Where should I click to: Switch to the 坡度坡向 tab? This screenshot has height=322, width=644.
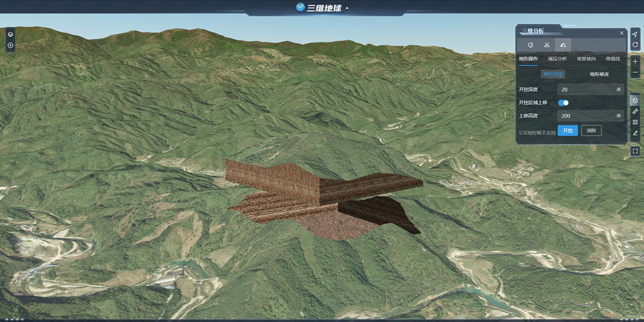click(x=586, y=59)
